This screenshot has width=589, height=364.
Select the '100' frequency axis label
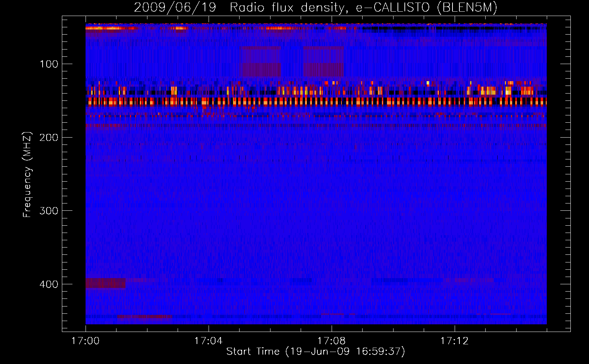(x=49, y=64)
